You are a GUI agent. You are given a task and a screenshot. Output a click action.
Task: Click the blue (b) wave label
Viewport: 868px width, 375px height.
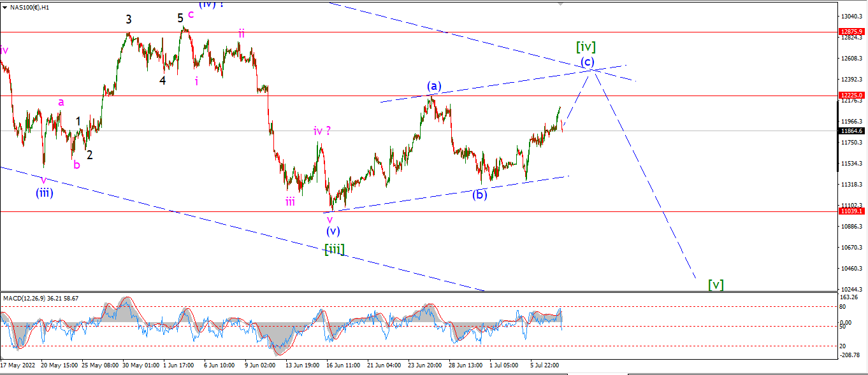(480, 195)
